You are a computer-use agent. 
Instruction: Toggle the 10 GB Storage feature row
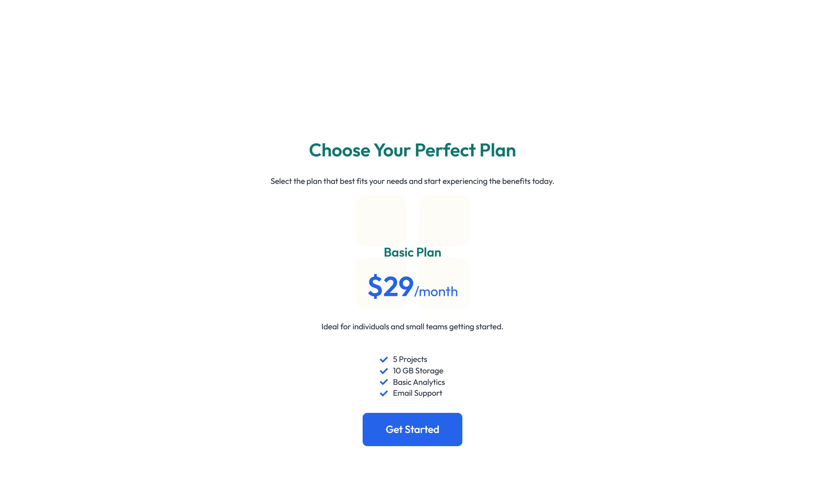(418, 371)
